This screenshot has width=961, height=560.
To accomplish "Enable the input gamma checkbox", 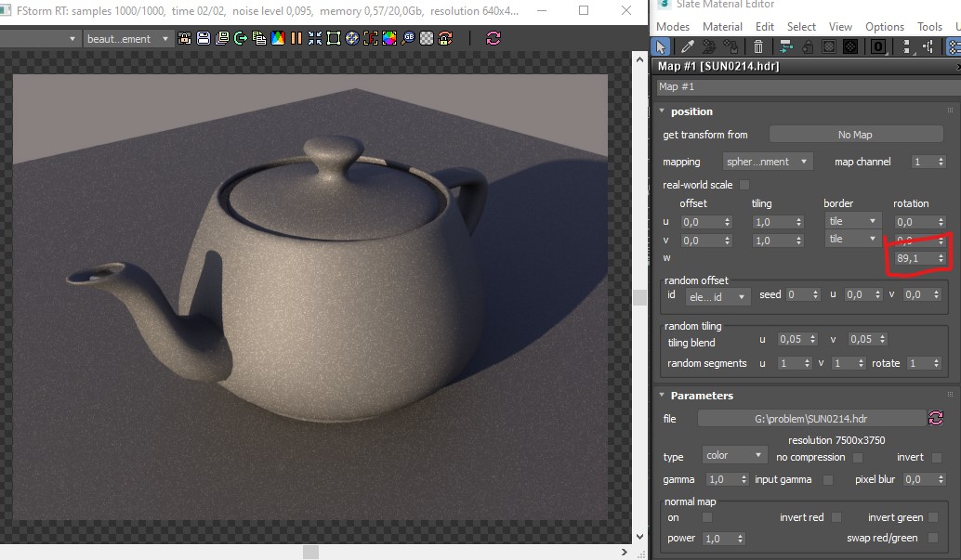I will pyautogui.click(x=828, y=480).
